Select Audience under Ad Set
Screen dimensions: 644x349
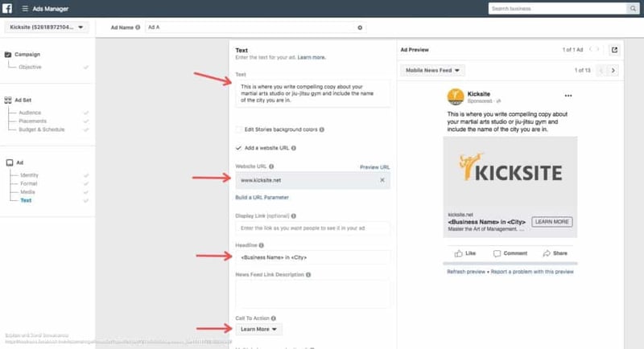click(30, 113)
